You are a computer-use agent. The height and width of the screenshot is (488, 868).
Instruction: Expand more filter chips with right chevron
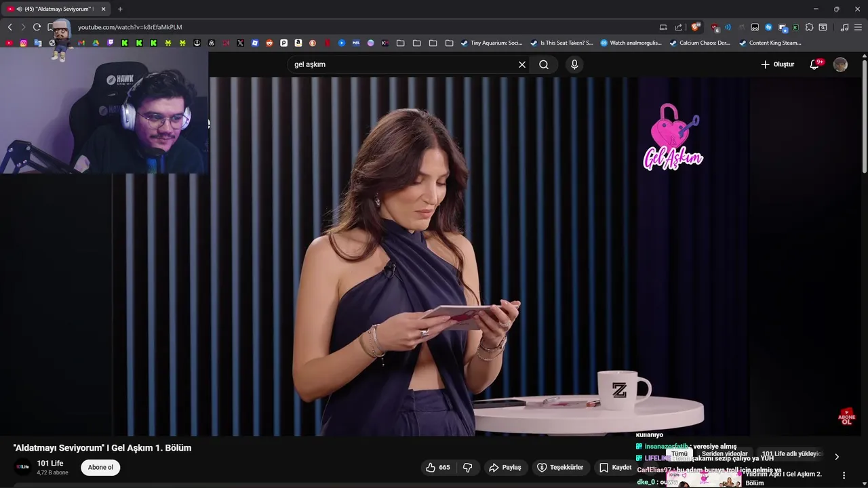(836, 456)
